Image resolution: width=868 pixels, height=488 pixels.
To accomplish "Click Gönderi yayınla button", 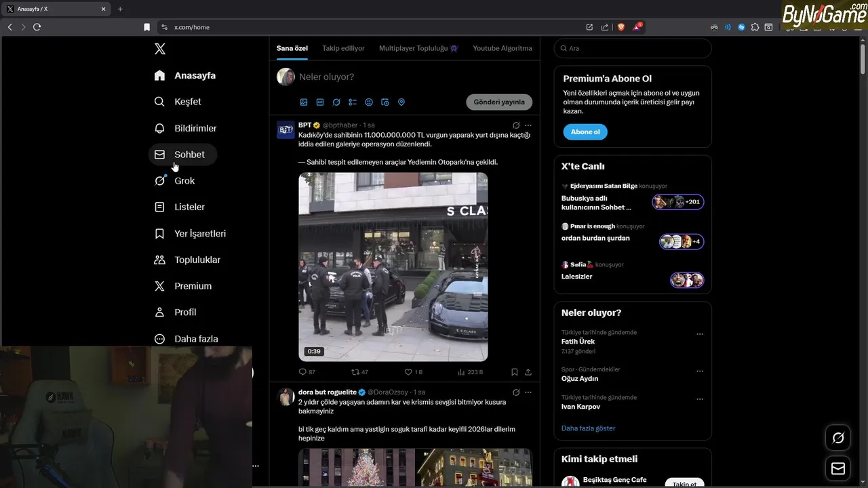I will [x=499, y=102].
